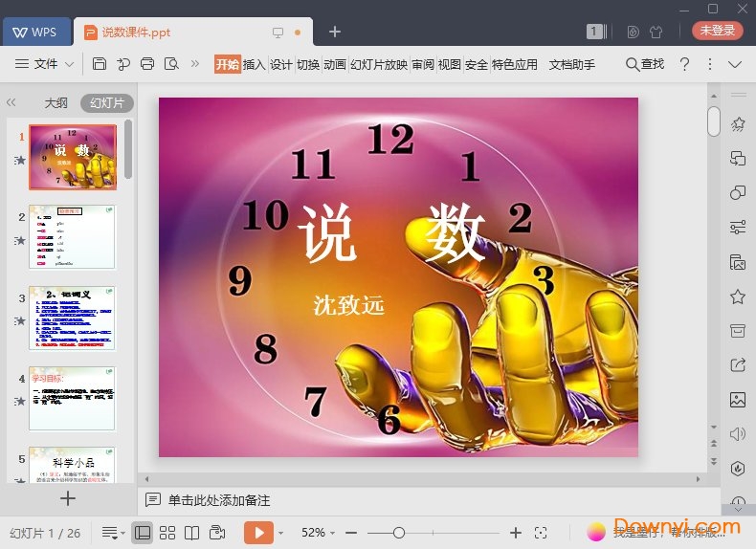Open the 审阅 tab
This screenshot has width=756, height=549.
[423, 64]
